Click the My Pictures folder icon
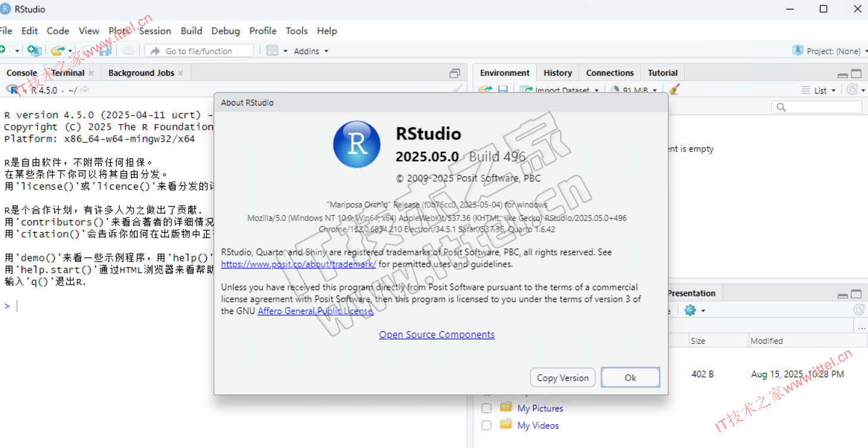 click(506, 407)
